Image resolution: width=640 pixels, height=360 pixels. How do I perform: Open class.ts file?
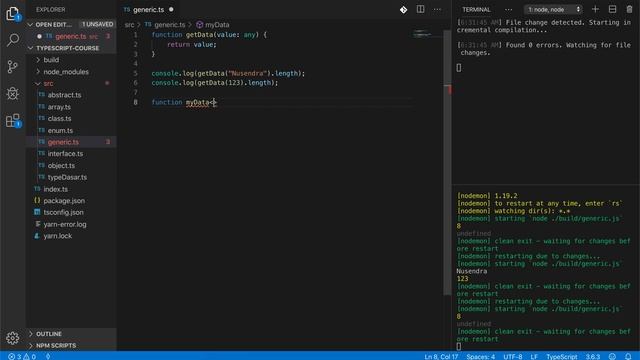coord(59,118)
